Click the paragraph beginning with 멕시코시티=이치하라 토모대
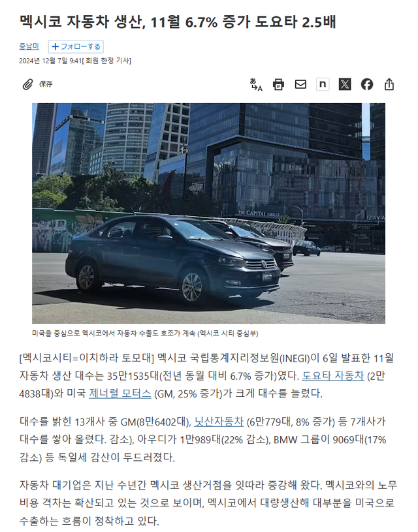The height and width of the screenshot is (532, 418). click(206, 375)
